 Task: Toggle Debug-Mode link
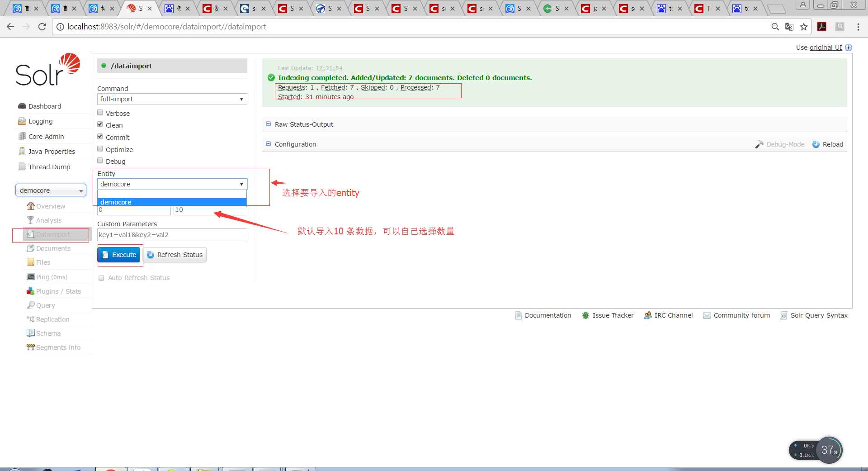click(780, 144)
